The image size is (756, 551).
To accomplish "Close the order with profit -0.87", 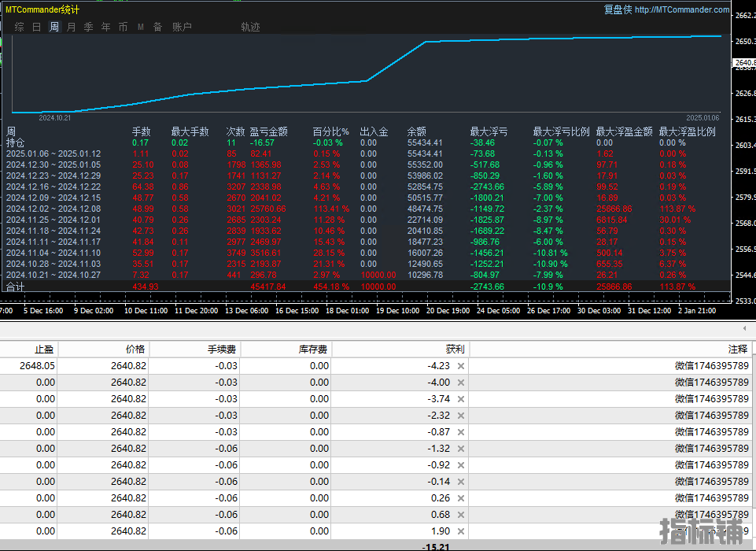I will click(x=461, y=432).
